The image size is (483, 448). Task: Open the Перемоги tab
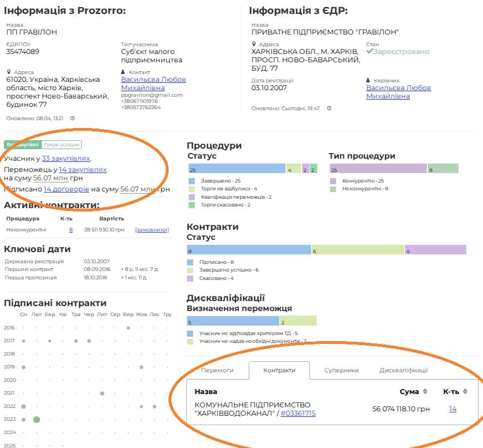(x=217, y=370)
